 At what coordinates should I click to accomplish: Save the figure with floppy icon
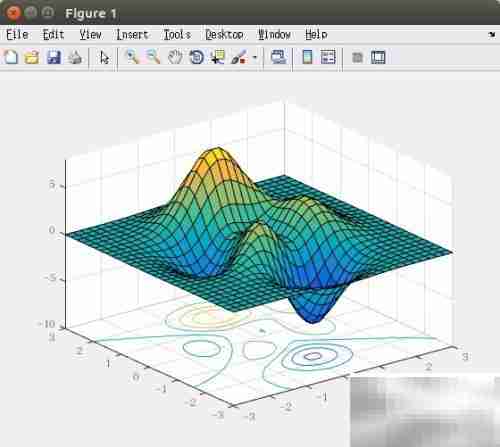pyautogui.click(x=54, y=57)
